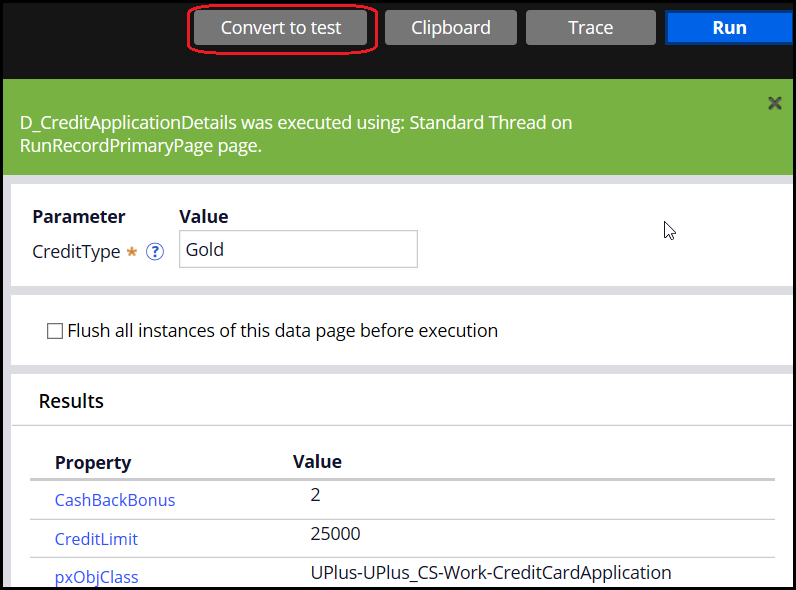Click the Value column header in Results
The width and height of the screenshot is (796, 590).
coord(317,462)
